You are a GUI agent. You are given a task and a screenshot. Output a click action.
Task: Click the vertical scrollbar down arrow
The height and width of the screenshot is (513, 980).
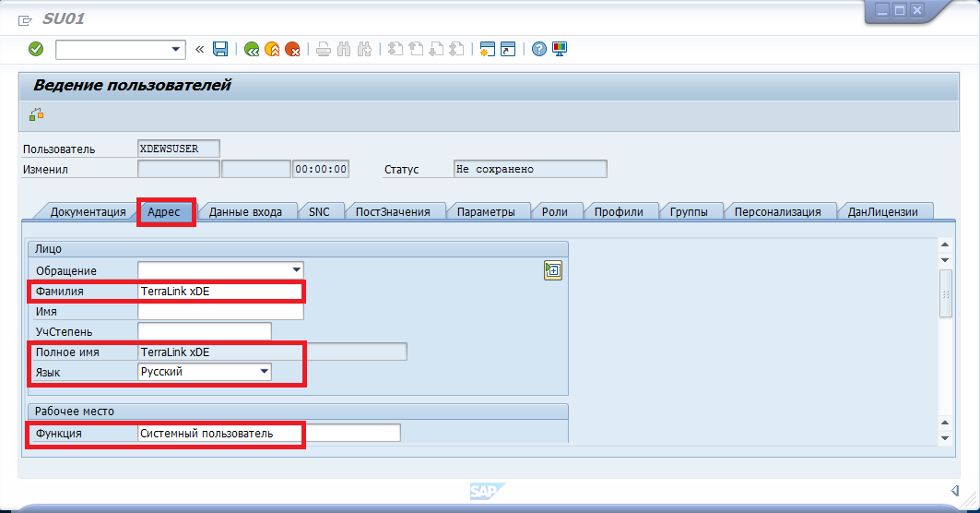pyautogui.click(x=944, y=437)
